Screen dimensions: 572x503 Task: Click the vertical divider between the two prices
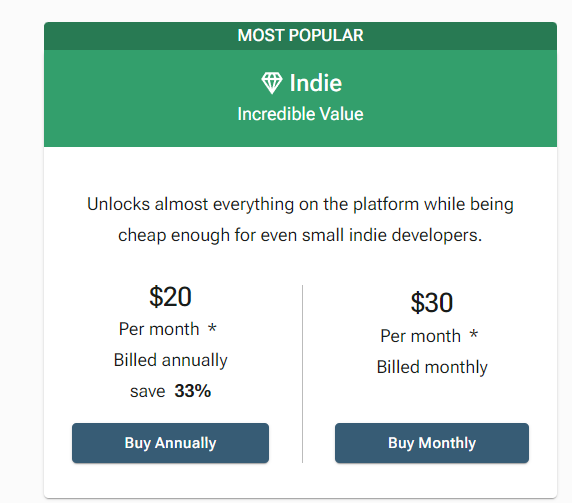click(302, 374)
